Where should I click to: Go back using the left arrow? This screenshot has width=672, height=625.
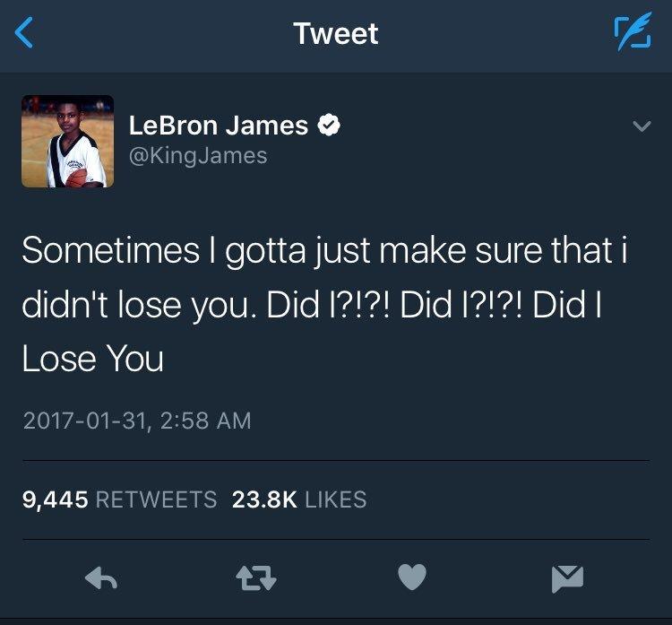tap(23, 32)
